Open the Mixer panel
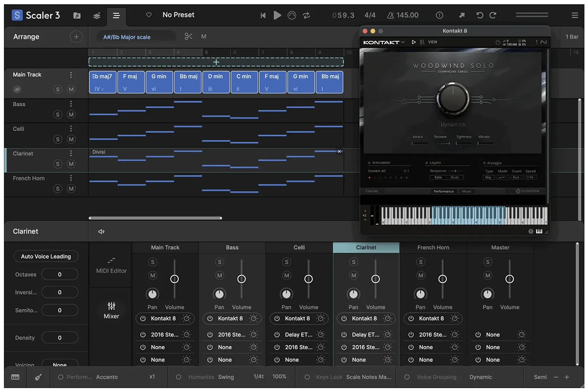 coord(111,310)
